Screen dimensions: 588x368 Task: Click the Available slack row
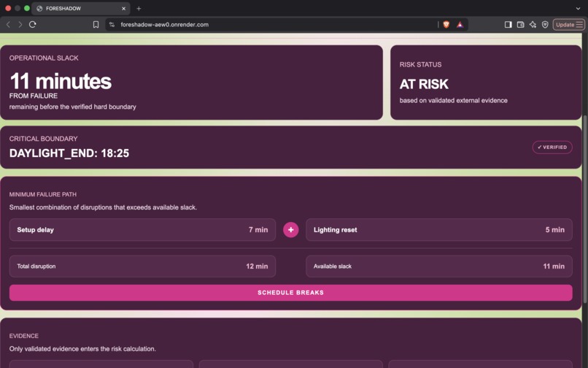pyautogui.click(x=439, y=267)
